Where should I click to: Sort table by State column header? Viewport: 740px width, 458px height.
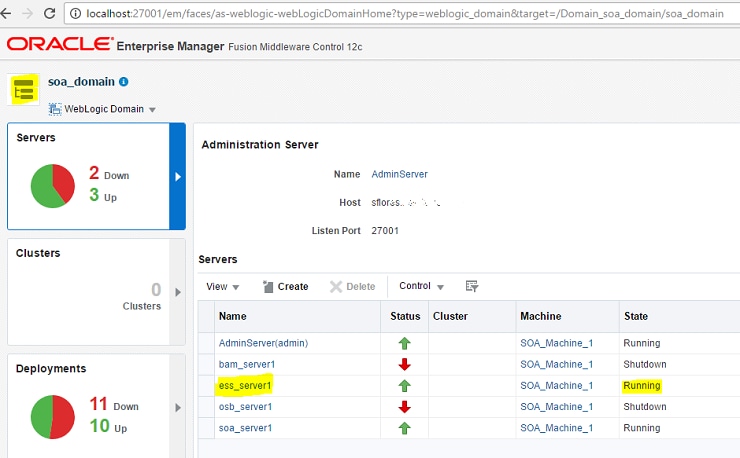680,316
